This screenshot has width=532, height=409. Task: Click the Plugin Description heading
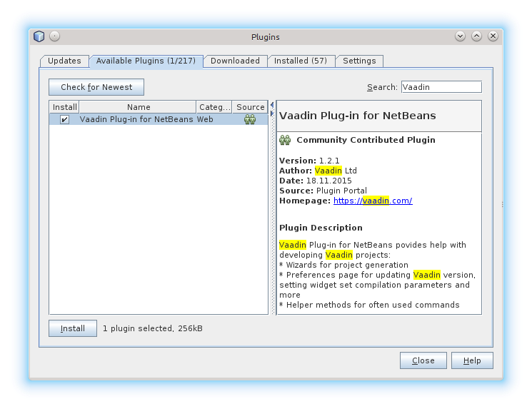(321, 228)
